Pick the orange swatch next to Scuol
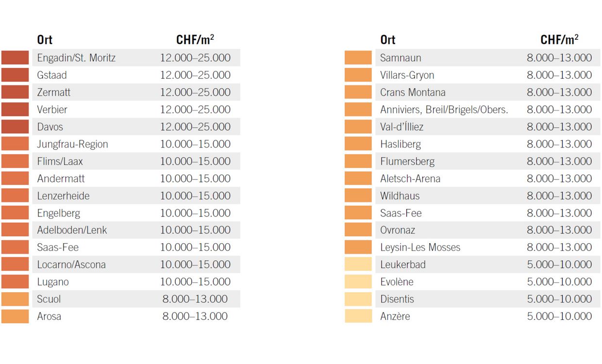 point(15,299)
